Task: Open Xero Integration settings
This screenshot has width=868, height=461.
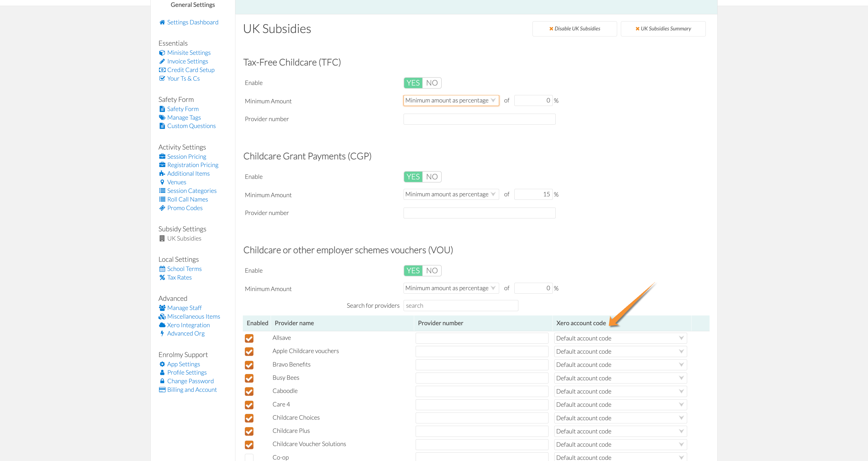Action: 188,325
